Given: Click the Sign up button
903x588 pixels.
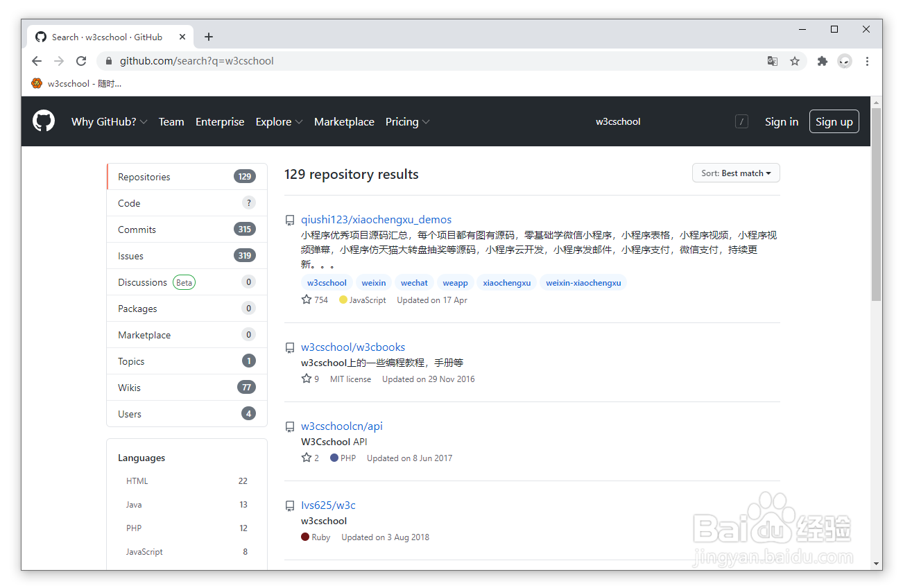Looking at the screenshot, I should [x=834, y=121].
